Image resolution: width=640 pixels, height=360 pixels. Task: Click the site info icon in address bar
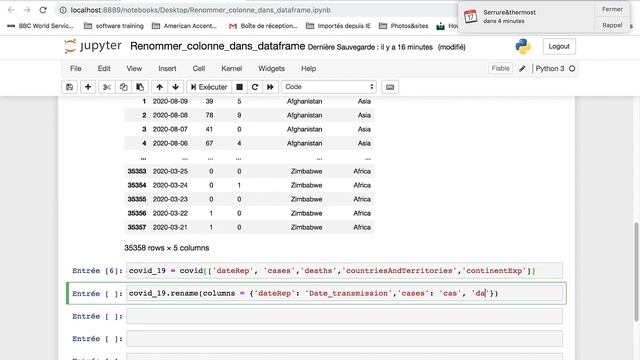[x=63, y=10]
